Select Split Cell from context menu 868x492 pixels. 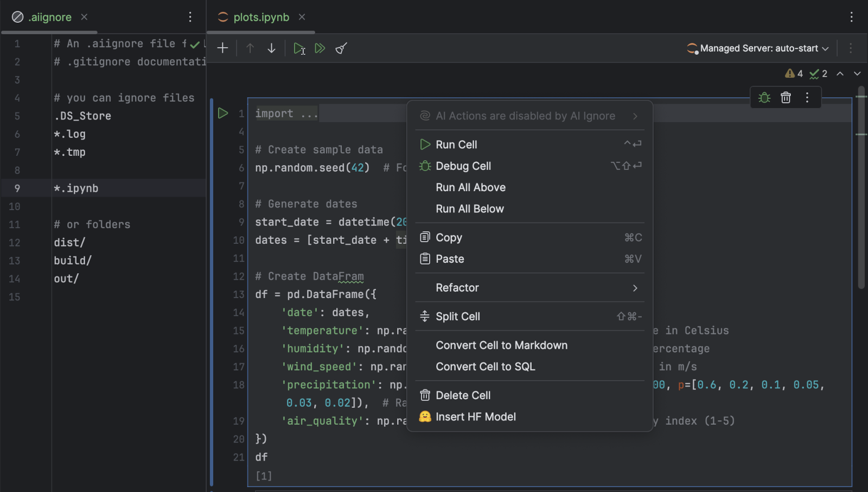click(x=457, y=317)
